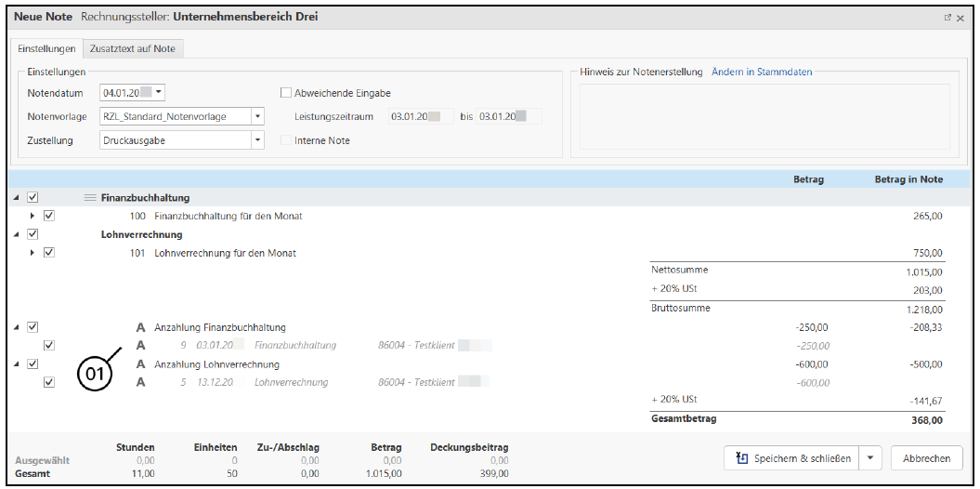This screenshot has height=489, width=980.
Task: Enable the Abweichende Eingabe checkbox
Action: (286, 93)
